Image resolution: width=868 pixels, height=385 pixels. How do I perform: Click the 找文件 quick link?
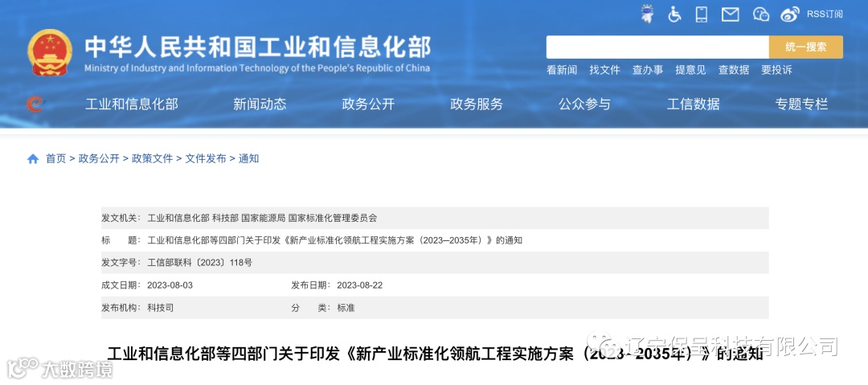[x=604, y=70]
